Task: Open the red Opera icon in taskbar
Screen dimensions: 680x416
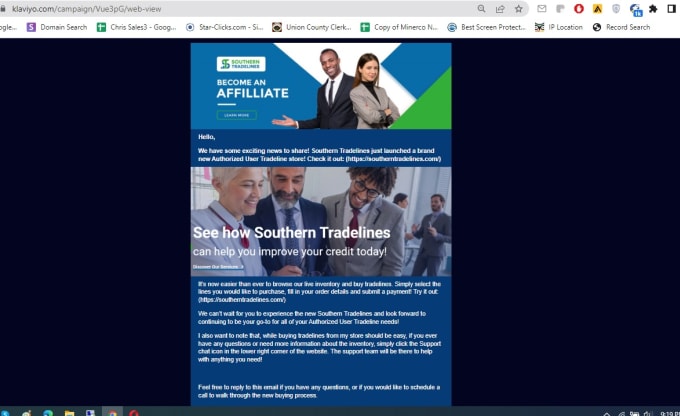Action: tap(134, 413)
